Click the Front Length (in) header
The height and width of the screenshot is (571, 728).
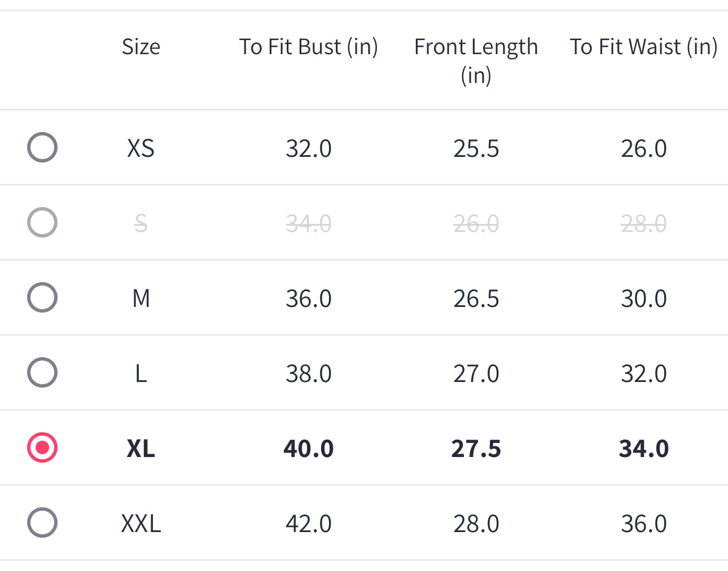[x=476, y=60]
